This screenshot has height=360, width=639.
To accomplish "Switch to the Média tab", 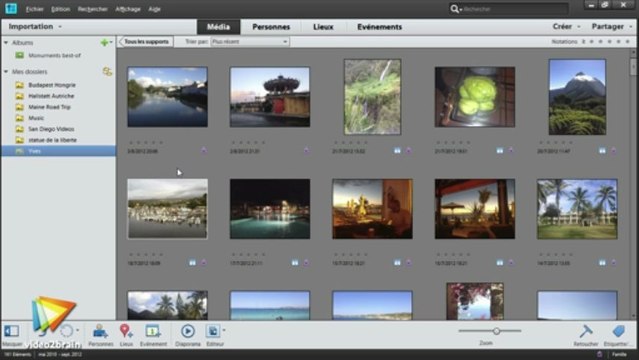I will 218,27.
